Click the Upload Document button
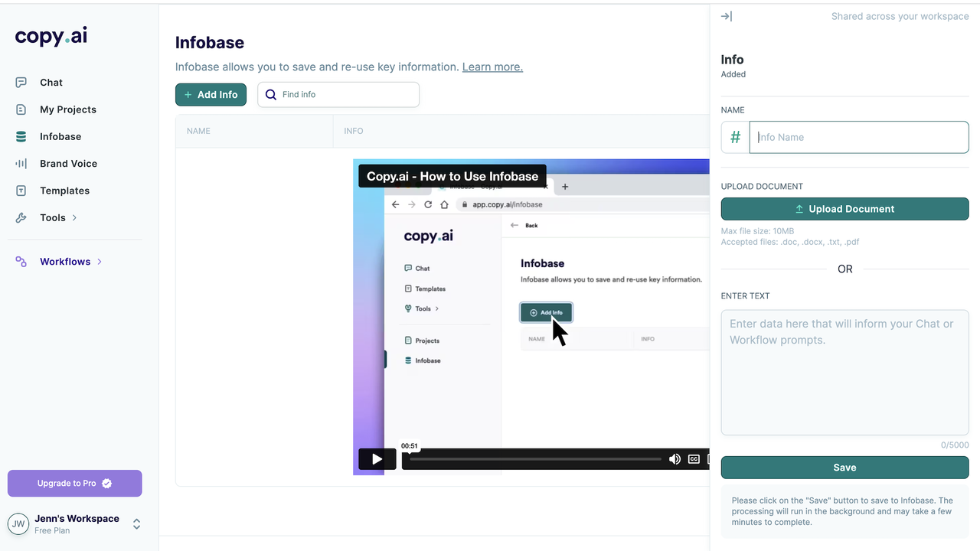The width and height of the screenshot is (980, 551). [844, 209]
